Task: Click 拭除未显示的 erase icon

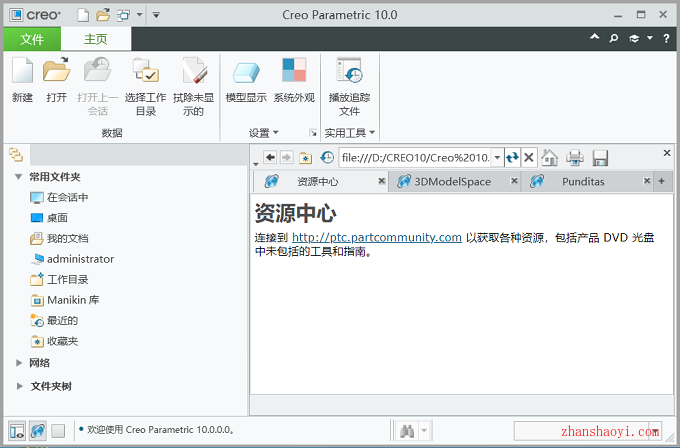Action: pyautogui.click(x=193, y=87)
